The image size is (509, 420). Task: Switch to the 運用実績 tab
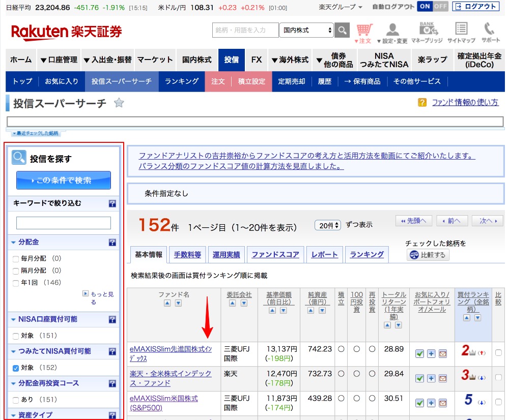click(227, 255)
